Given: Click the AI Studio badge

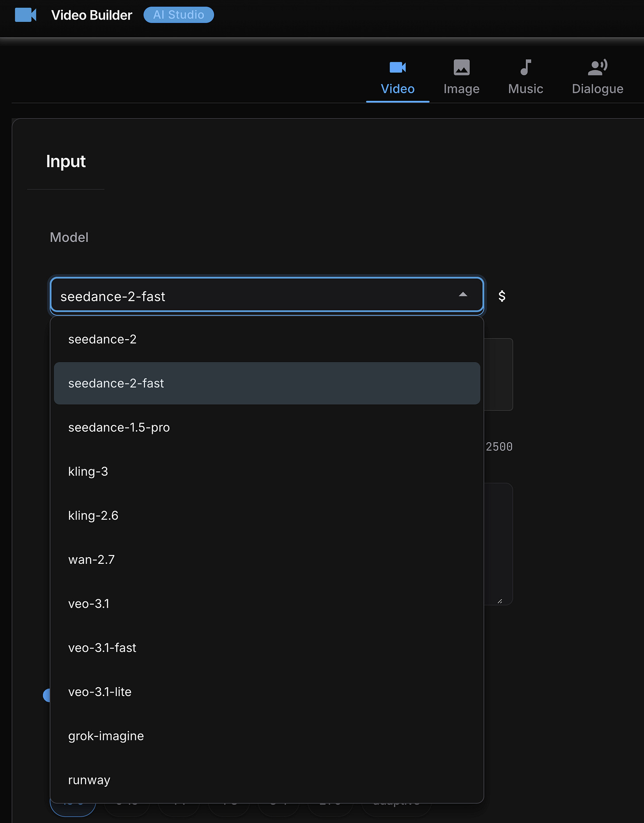Looking at the screenshot, I should (179, 15).
